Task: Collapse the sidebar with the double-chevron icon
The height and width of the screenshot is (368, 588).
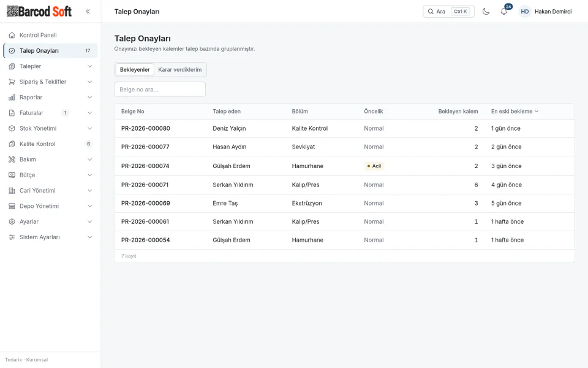Action: point(88,12)
